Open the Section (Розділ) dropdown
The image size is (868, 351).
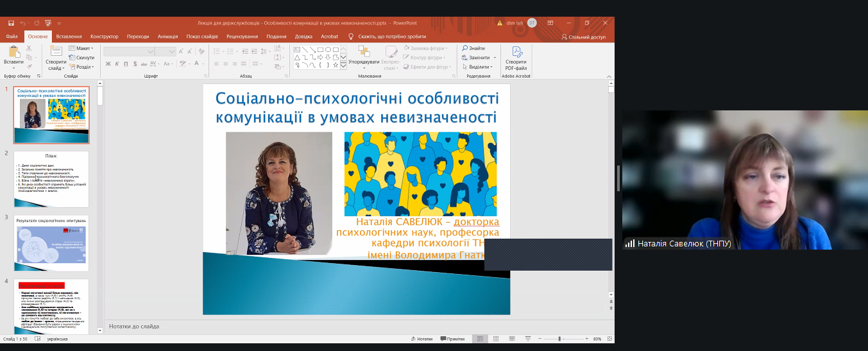point(82,67)
